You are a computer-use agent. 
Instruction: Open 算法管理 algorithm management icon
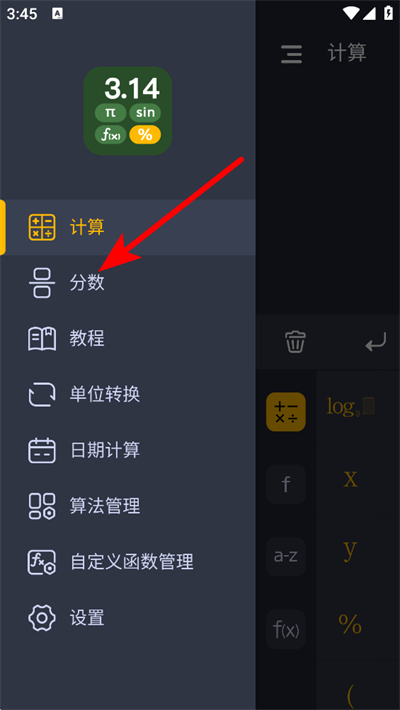point(42,506)
